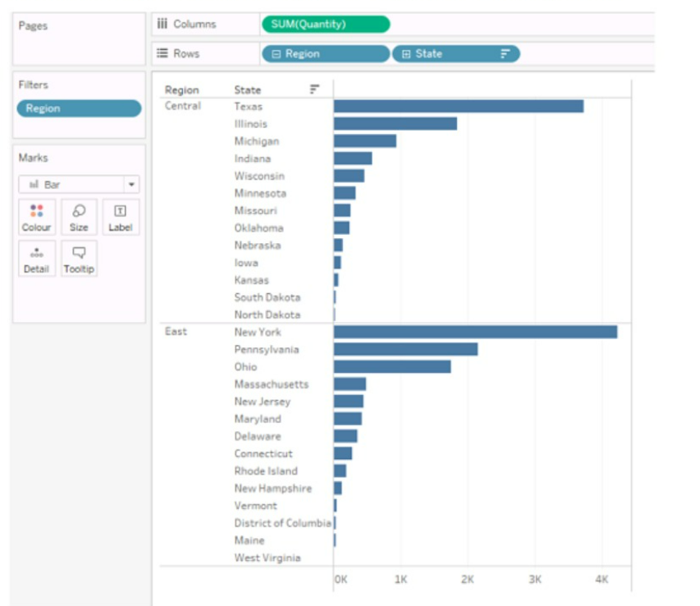Image resolution: width=700 pixels, height=606 pixels.
Task: Click the Illinois bar in chart
Action: click(395, 124)
